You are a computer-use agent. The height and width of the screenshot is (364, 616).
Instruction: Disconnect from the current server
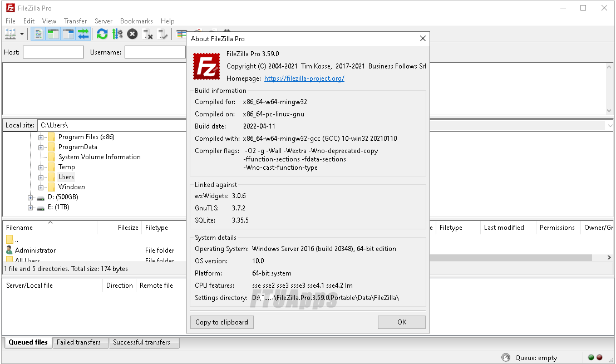[147, 34]
